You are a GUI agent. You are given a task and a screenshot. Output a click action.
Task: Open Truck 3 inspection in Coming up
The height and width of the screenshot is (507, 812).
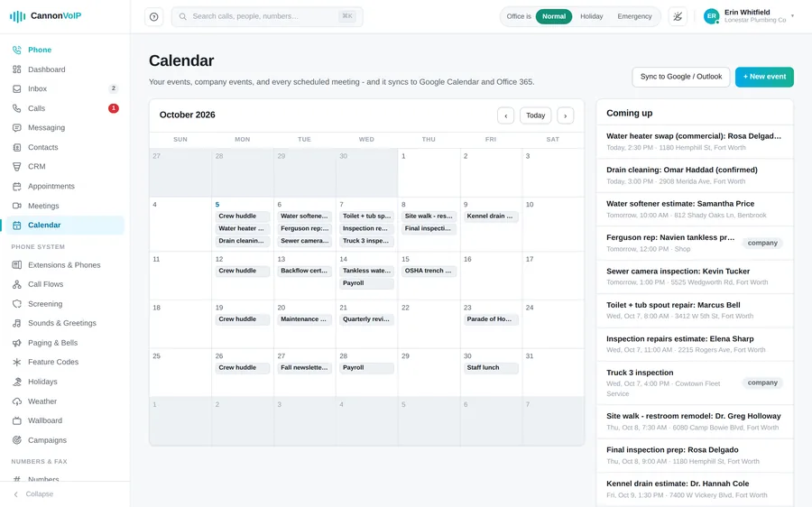point(695,383)
